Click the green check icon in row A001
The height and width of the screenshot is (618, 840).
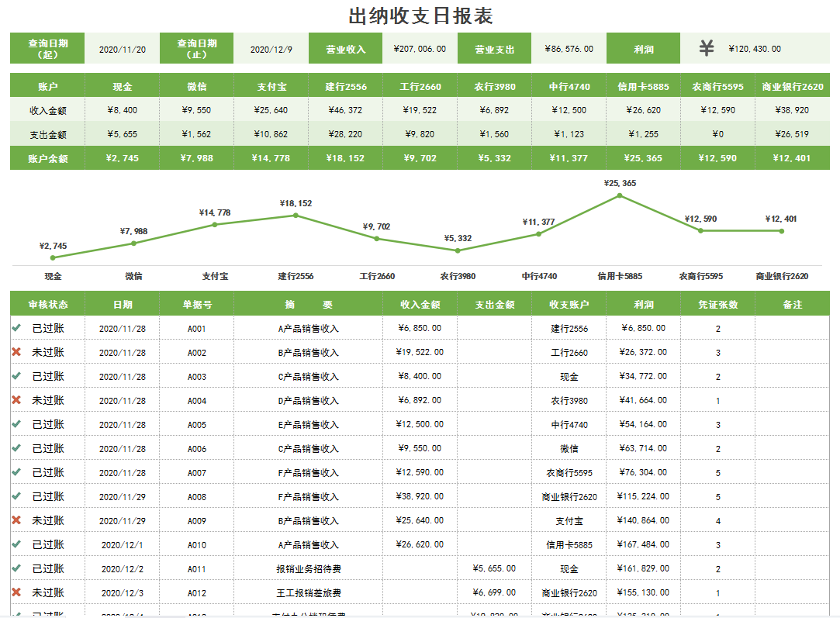pyautogui.click(x=16, y=328)
